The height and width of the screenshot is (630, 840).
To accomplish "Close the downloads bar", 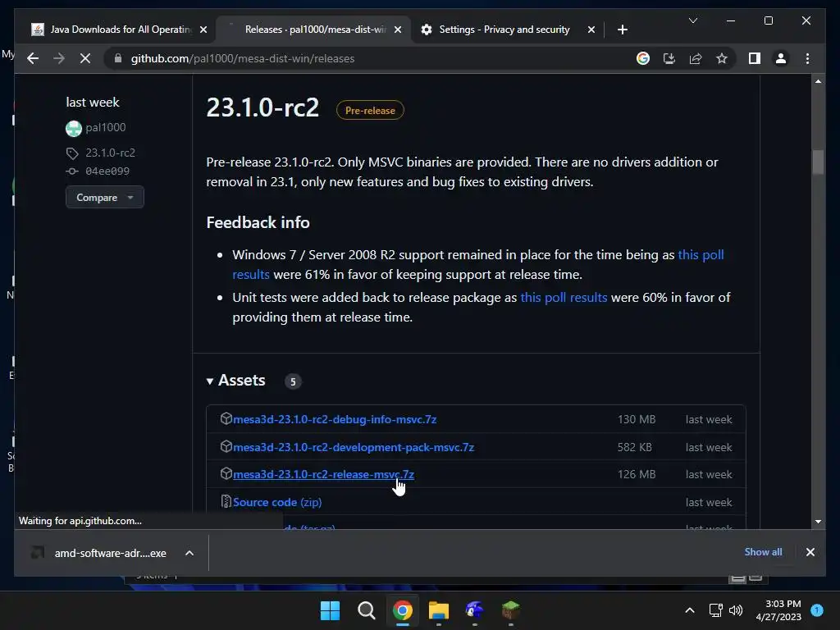I will 810,552.
